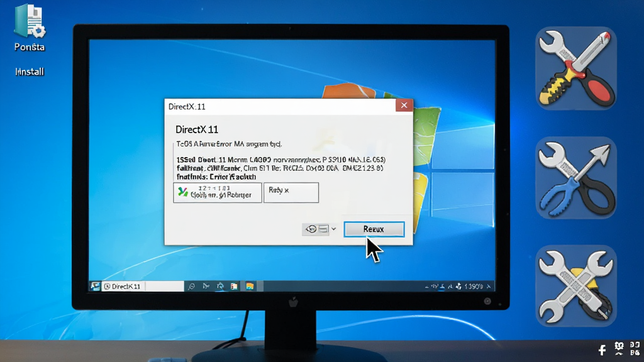Click the speaker-like tray icon beside clock

pos(458,286)
